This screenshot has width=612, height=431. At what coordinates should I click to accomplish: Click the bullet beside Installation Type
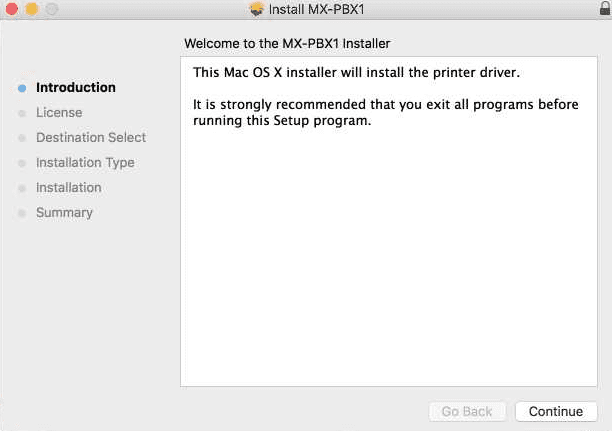[22, 163]
